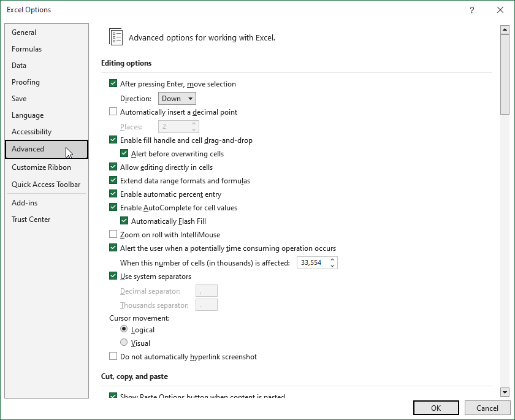515x420 pixels.
Task: Confirm changes with the OK button
Action: coord(435,407)
